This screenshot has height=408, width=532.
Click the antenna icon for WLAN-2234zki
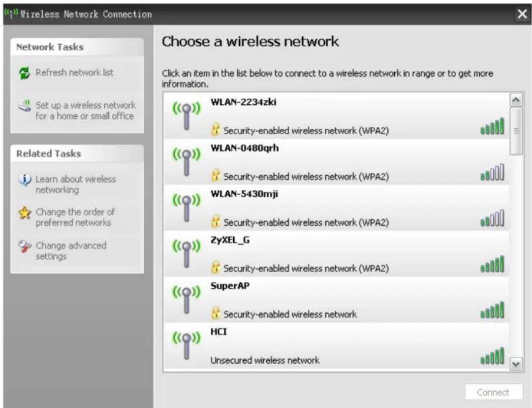tap(186, 116)
